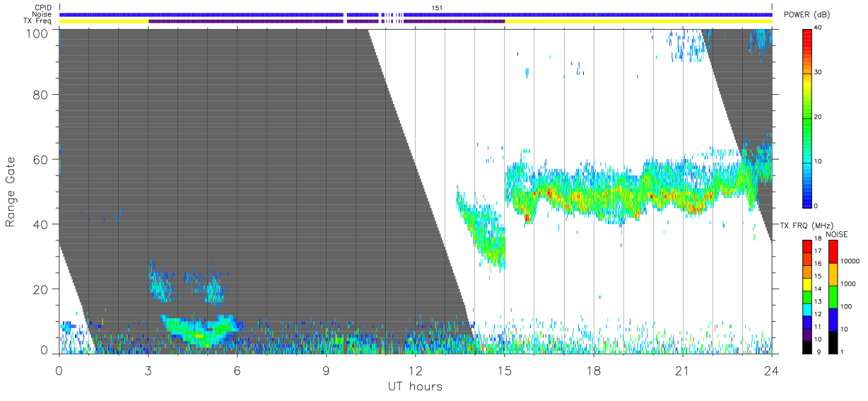Click the NOISE legend title
868x401 pixels.
pos(837,234)
